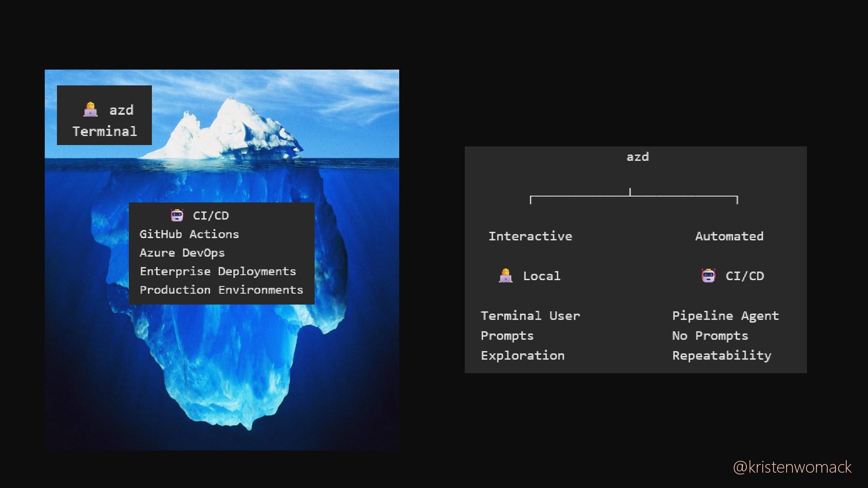This screenshot has width=868, height=488.
Task: Click the Azure DevOps text
Action: point(182,253)
